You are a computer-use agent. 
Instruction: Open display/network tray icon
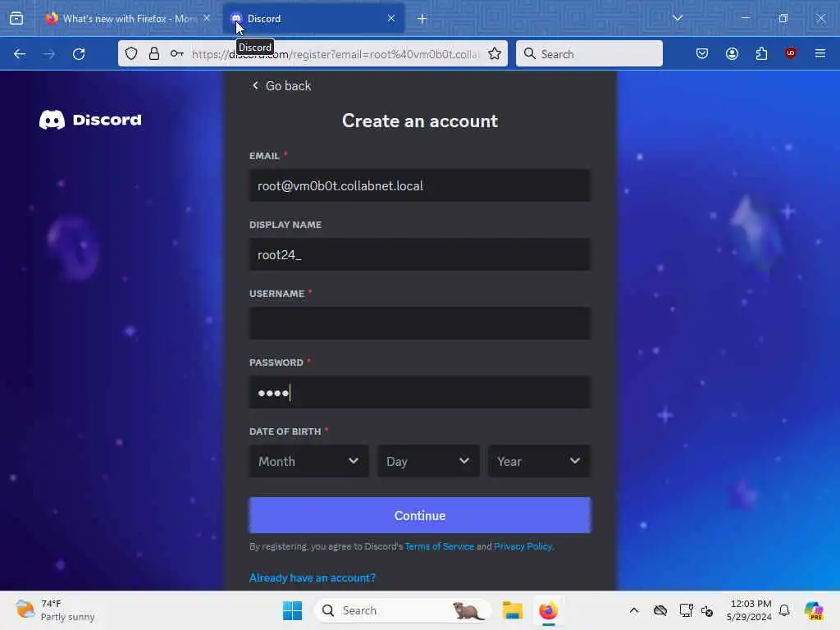(686, 610)
